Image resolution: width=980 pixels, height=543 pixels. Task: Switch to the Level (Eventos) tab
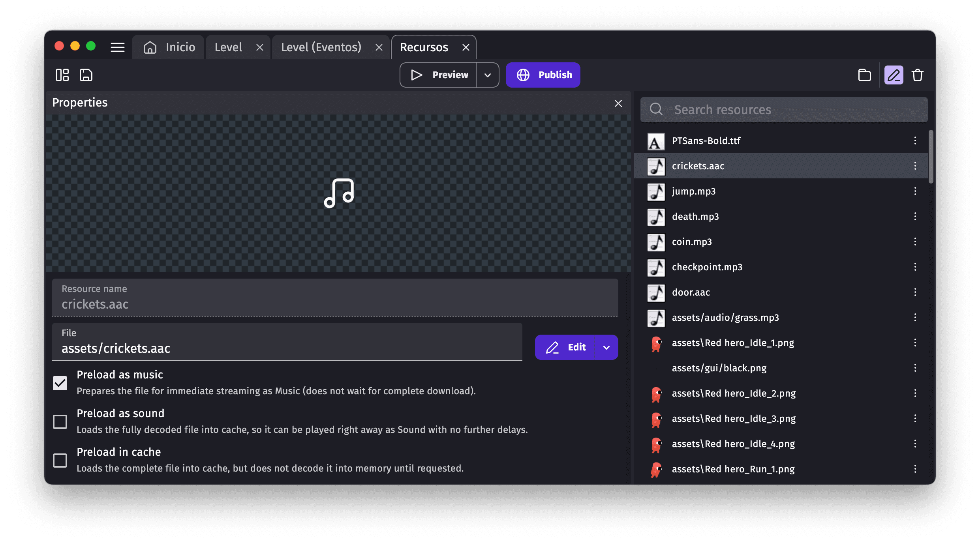point(321,47)
